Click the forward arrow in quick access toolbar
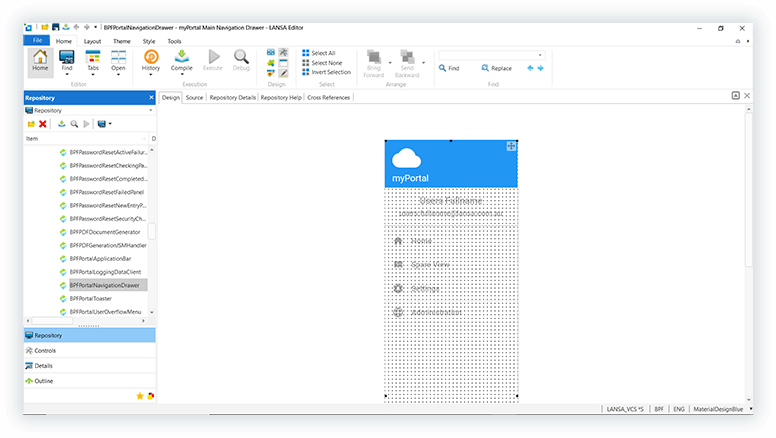Screen dimensions: 776x438 tap(86, 27)
